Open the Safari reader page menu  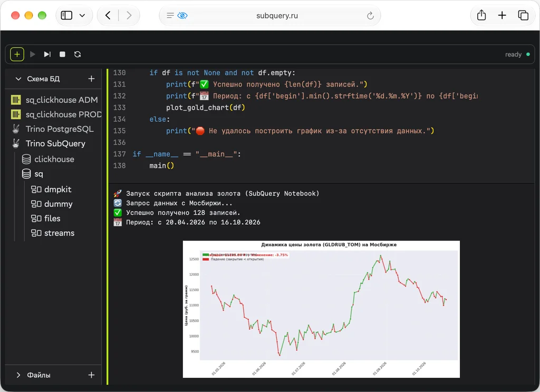(170, 15)
